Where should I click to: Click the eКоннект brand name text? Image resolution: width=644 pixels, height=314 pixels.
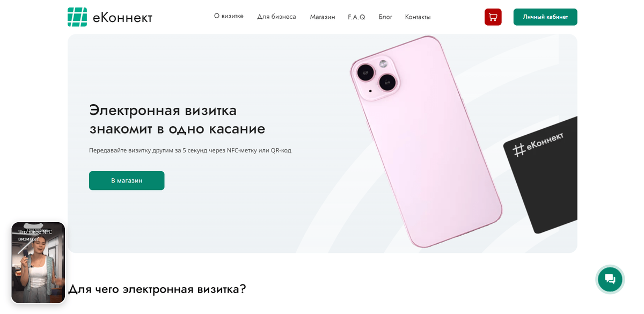pyautogui.click(x=122, y=18)
